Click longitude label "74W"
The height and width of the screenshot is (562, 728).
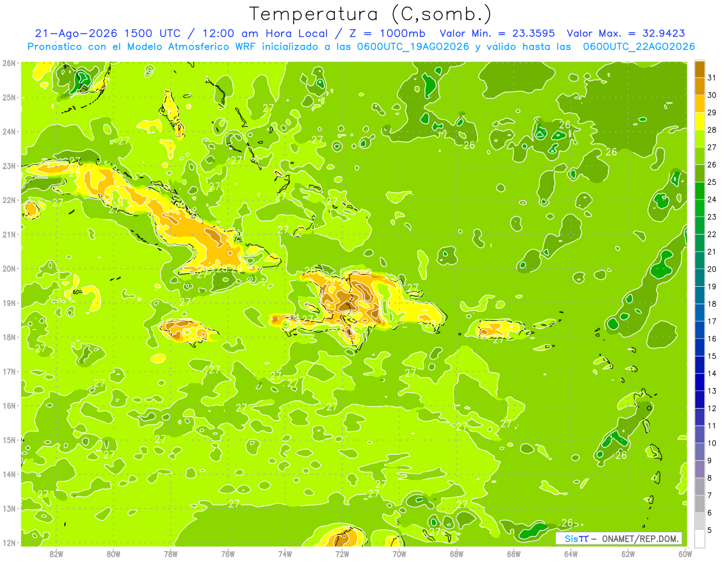285,554
